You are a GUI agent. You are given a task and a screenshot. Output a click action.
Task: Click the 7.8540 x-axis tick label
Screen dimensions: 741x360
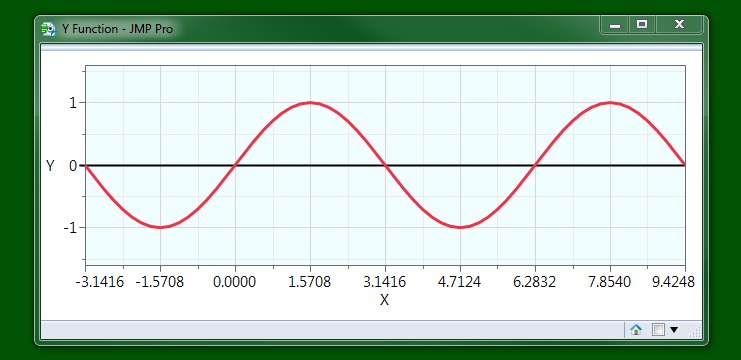tap(609, 283)
